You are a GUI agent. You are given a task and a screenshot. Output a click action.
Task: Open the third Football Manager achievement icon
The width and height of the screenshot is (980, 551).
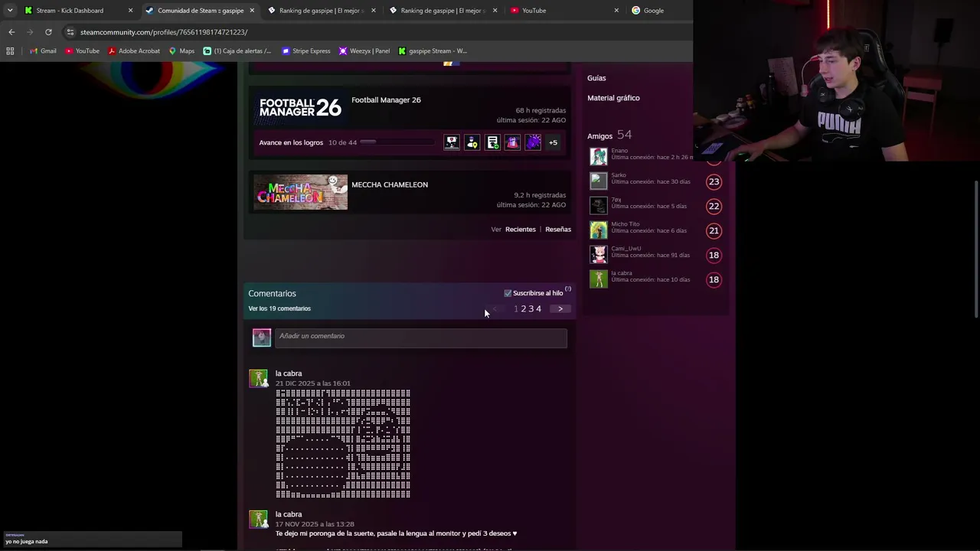point(492,142)
